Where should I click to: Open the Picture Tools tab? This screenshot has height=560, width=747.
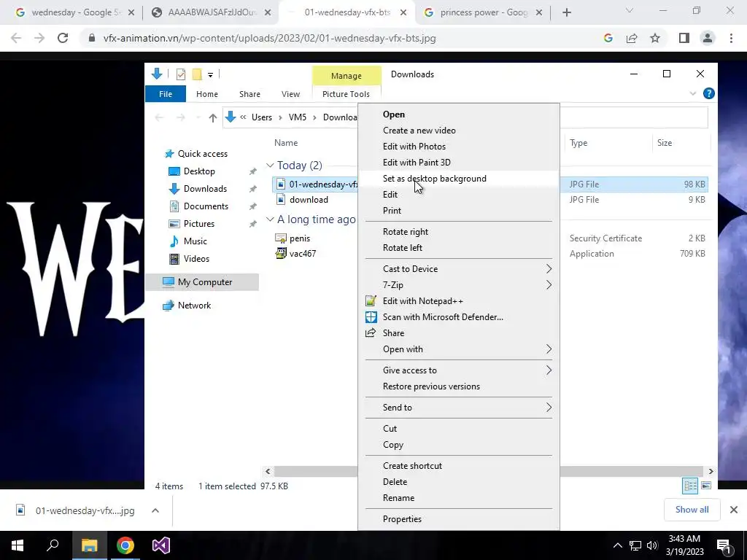click(x=346, y=94)
